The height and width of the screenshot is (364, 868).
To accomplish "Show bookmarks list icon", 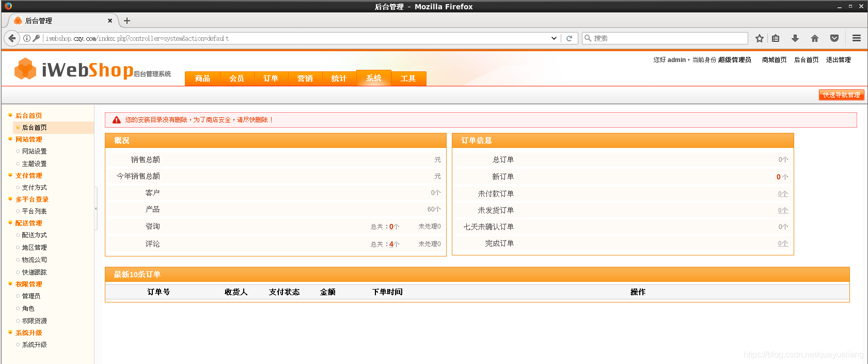I will pyautogui.click(x=776, y=38).
